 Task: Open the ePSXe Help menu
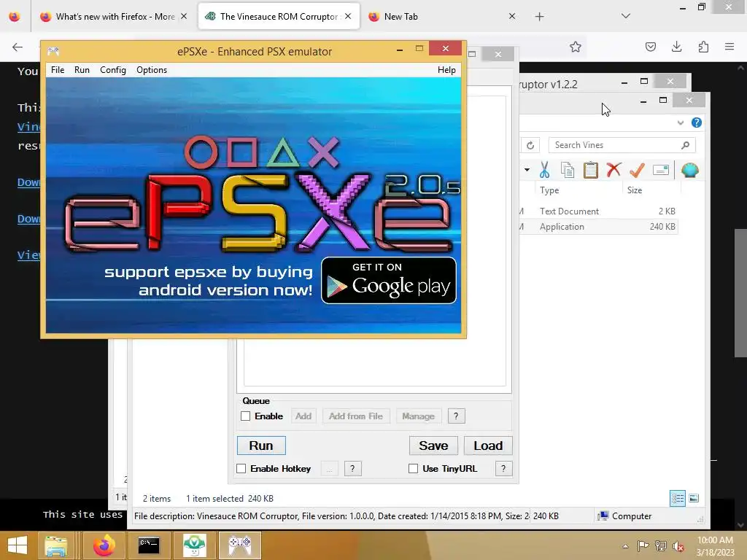(x=446, y=69)
